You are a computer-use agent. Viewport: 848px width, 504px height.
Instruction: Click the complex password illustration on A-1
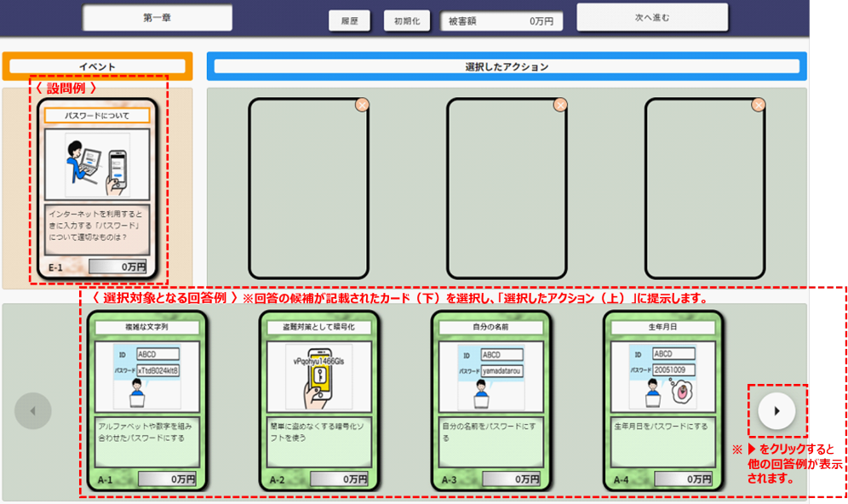[147, 377]
